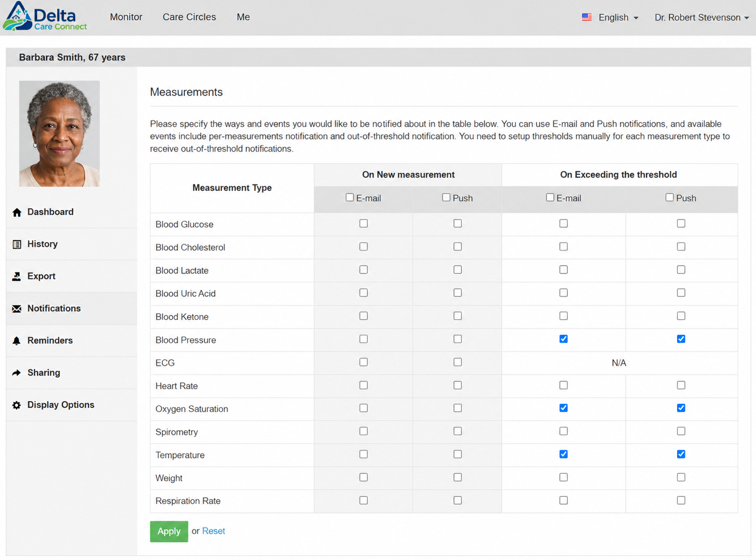Click the Dashboard home icon

point(17,212)
